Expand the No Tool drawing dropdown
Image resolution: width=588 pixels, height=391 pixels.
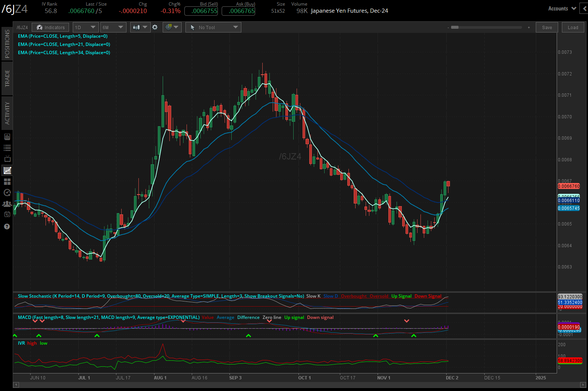213,27
